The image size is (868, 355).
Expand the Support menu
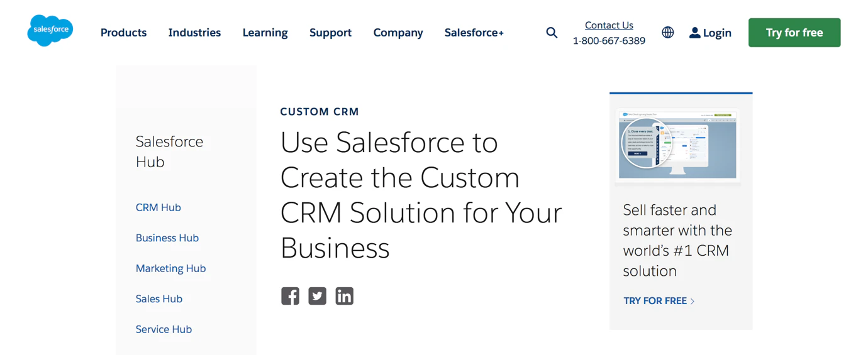[330, 33]
